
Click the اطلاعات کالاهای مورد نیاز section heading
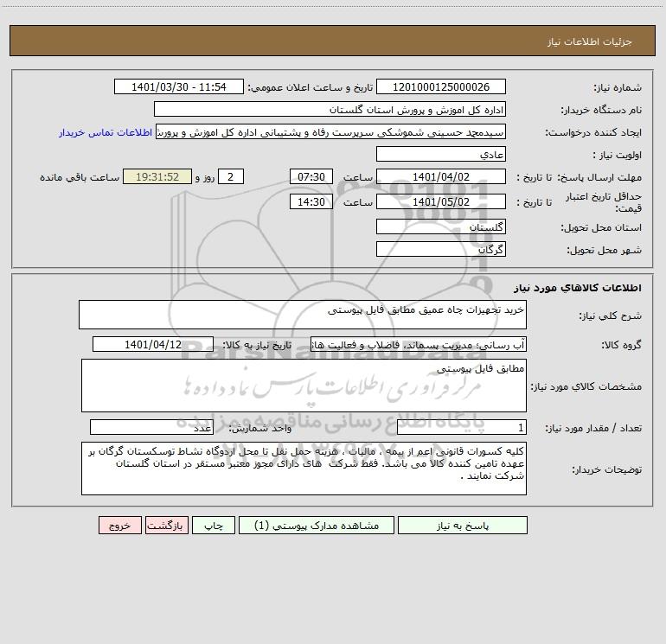tap(578, 288)
